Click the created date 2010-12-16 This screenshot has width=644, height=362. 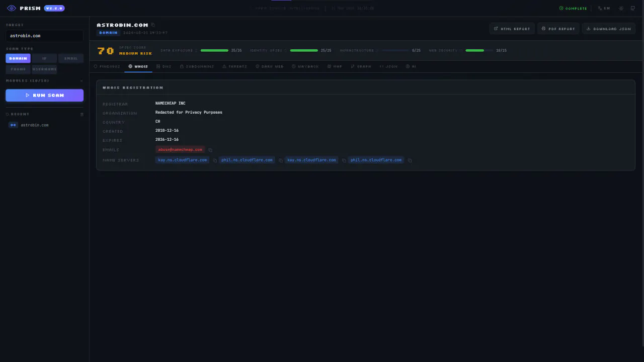pos(167,131)
